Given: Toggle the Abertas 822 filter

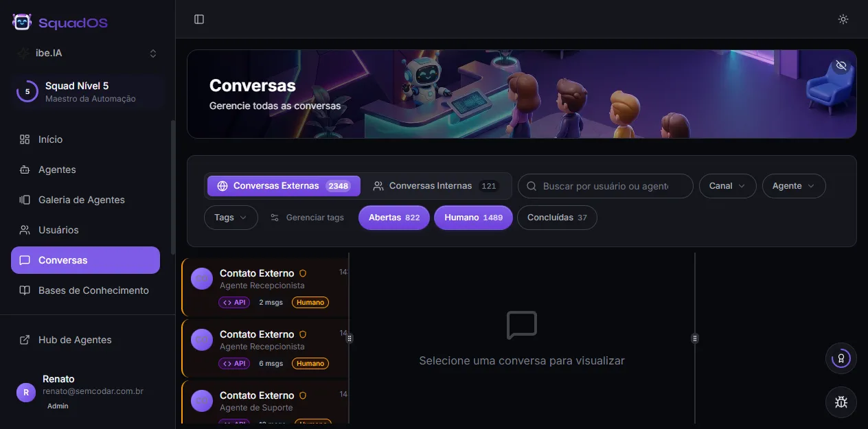Looking at the screenshot, I should click(394, 218).
